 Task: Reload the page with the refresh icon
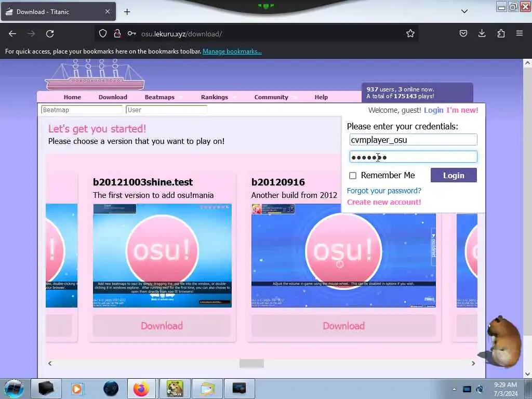click(x=50, y=34)
